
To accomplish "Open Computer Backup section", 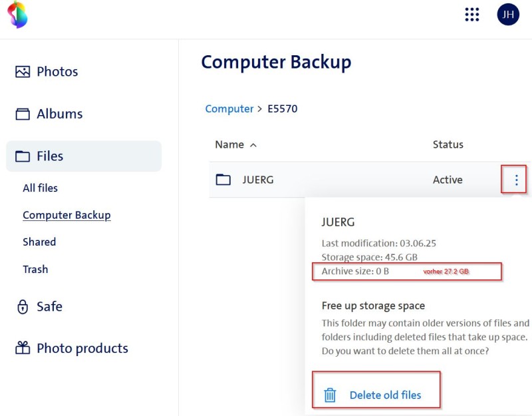I will 66,216.
